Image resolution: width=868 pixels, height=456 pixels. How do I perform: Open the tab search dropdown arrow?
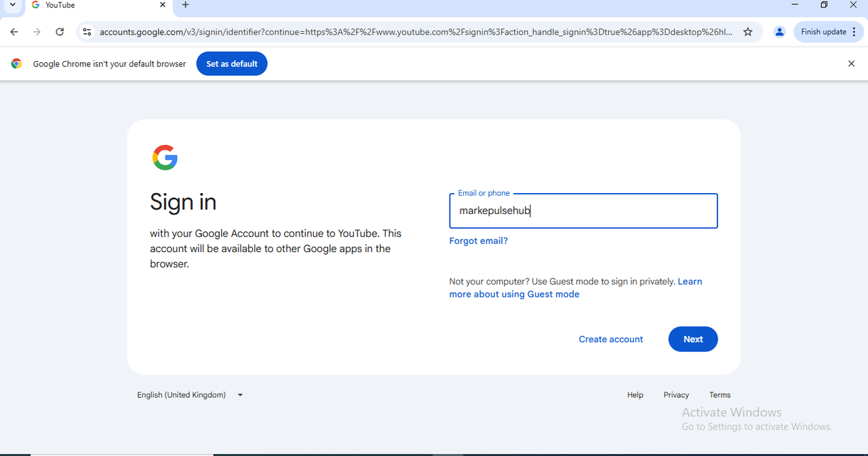pos(12,5)
